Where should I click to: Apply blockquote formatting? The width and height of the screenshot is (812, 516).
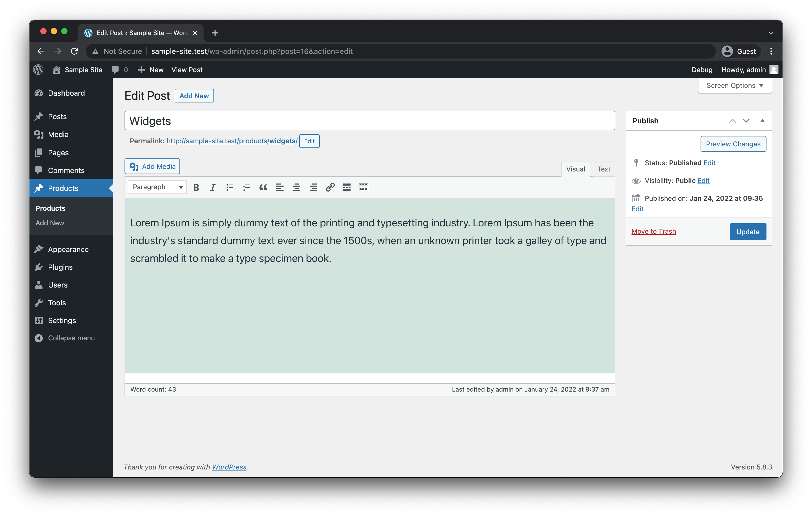click(263, 187)
